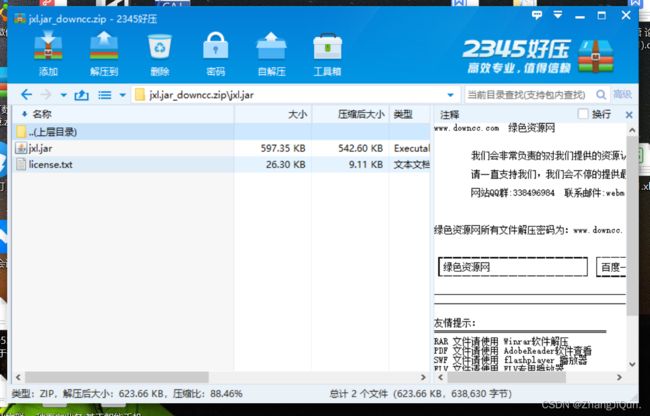Click the 压缩比 88.46% status text

[x=208, y=393]
